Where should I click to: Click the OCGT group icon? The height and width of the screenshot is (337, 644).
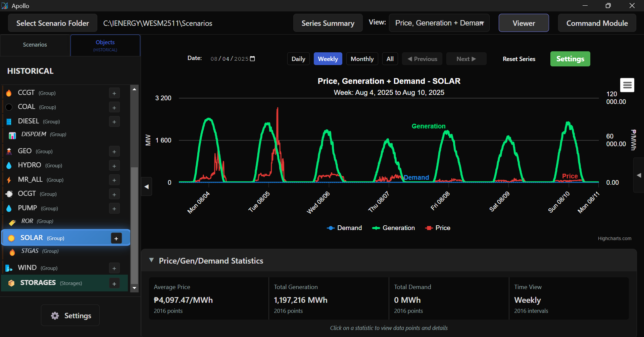click(9, 194)
